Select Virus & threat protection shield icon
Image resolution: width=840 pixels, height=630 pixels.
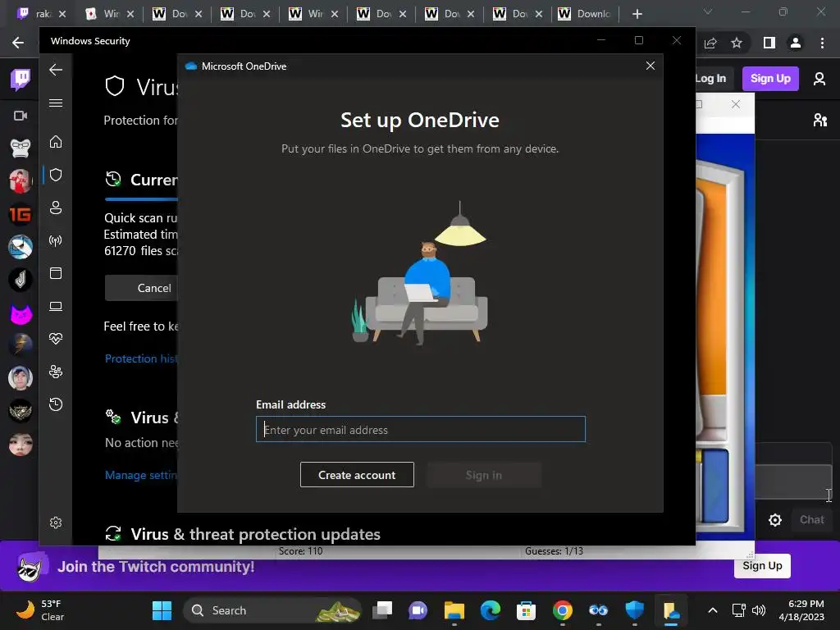tap(56, 175)
